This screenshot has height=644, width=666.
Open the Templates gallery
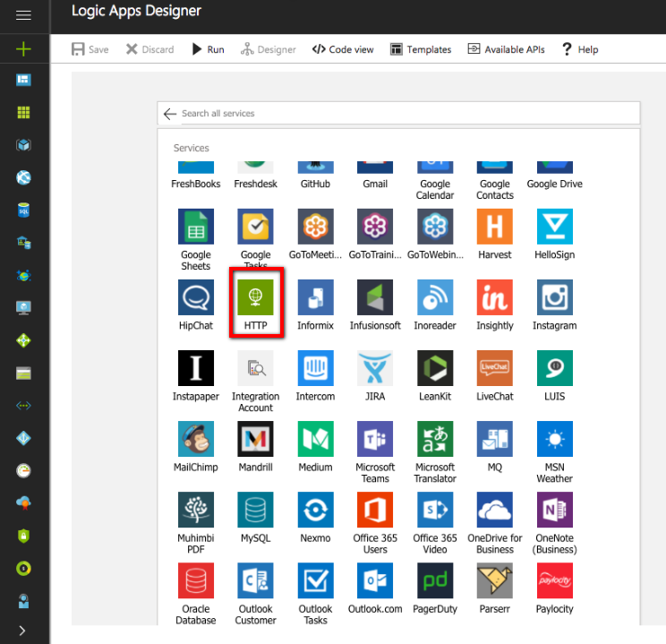421,49
